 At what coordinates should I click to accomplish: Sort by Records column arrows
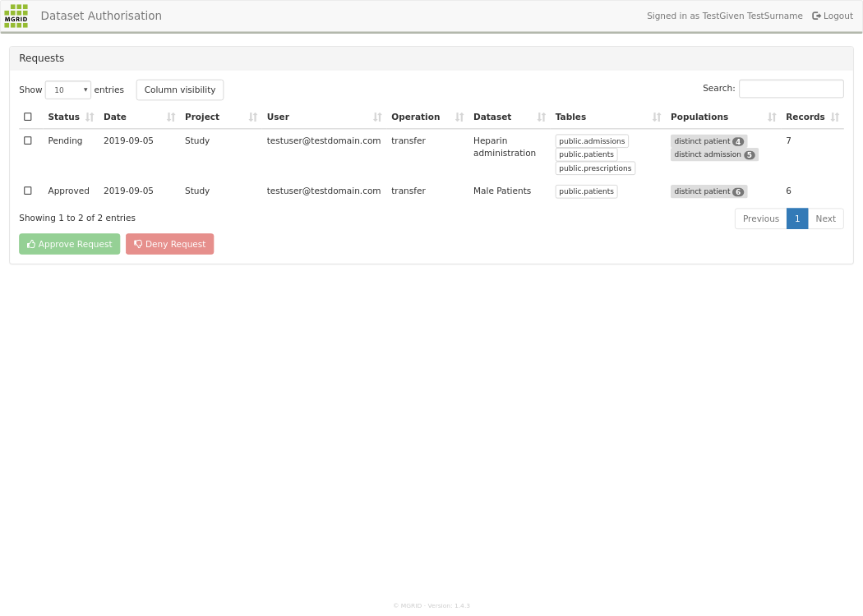(x=835, y=117)
